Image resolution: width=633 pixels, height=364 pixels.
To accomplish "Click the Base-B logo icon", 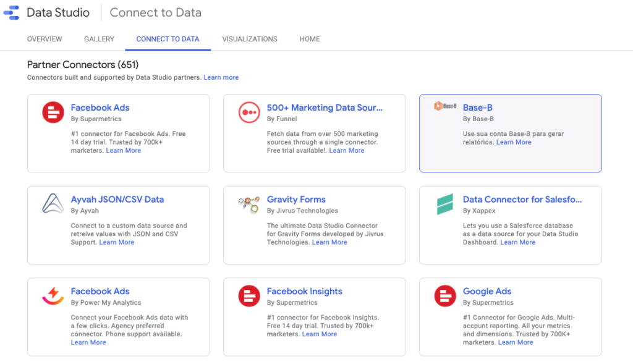I will tap(445, 106).
